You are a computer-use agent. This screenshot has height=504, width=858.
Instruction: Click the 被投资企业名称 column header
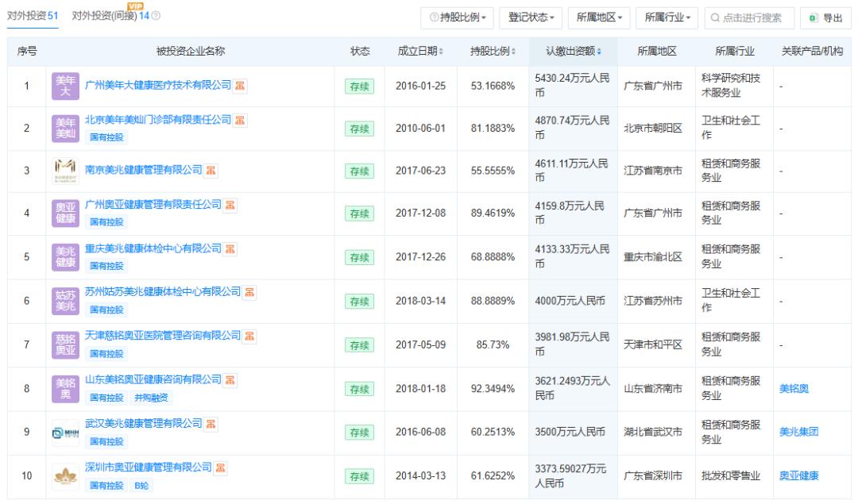pyautogui.click(x=191, y=52)
